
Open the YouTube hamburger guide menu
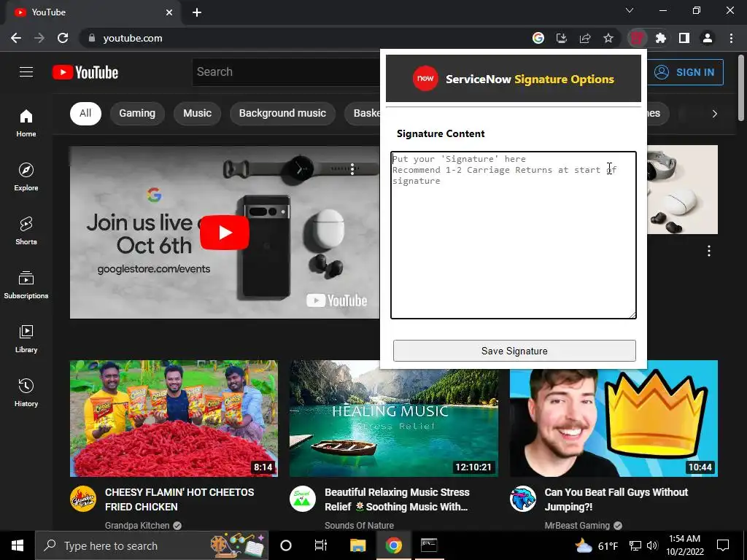[x=26, y=72]
